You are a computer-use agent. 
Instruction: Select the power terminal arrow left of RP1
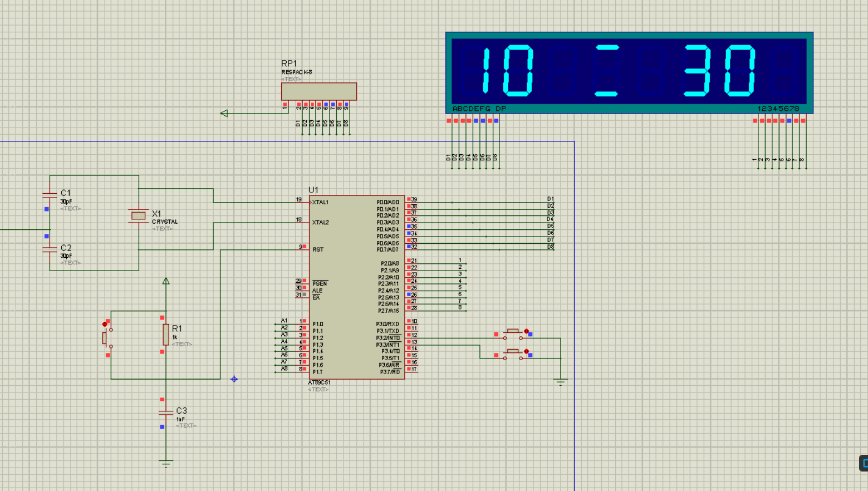point(224,114)
